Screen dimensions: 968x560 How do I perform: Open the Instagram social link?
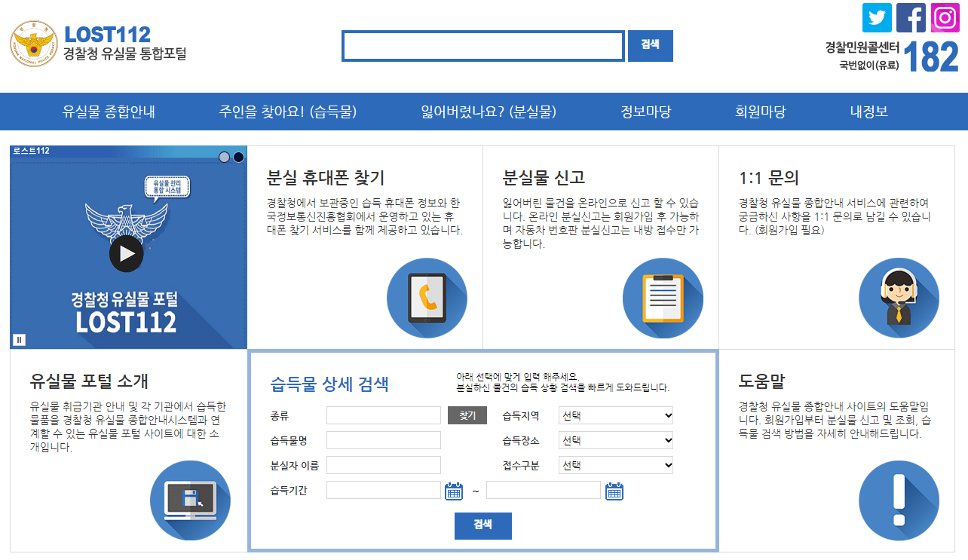[x=945, y=17]
